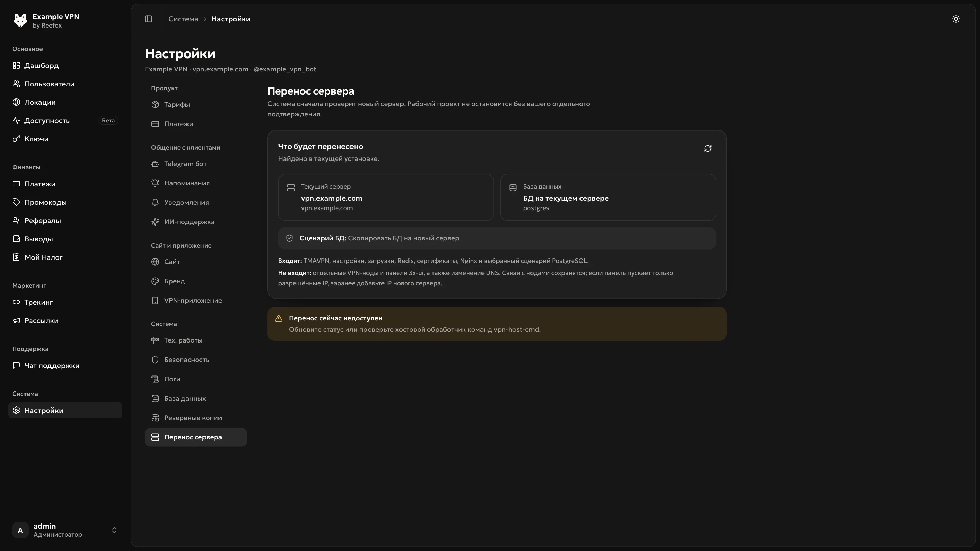This screenshot has width=980, height=551.
Task: Open Локации page
Action: [x=65, y=102]
